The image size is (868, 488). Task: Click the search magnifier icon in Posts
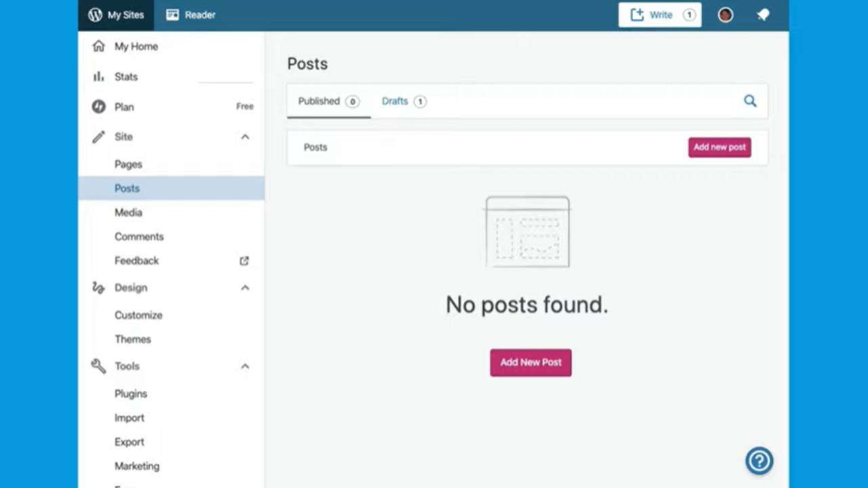[x=749, y=101]
